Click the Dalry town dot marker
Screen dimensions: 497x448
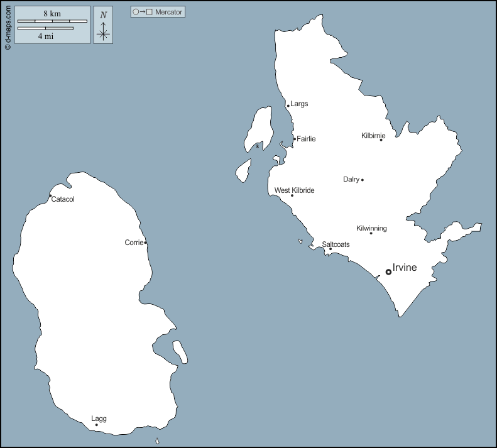(x=363, y=180)
